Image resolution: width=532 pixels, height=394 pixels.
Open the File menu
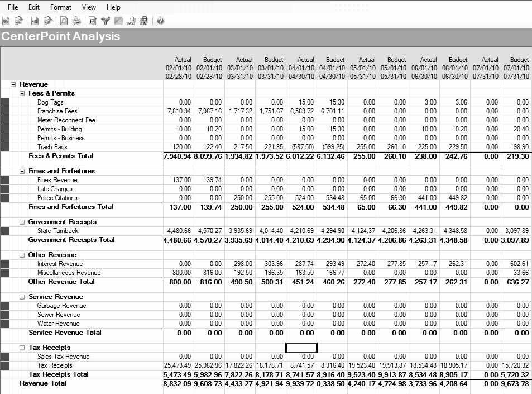[12, 7]
